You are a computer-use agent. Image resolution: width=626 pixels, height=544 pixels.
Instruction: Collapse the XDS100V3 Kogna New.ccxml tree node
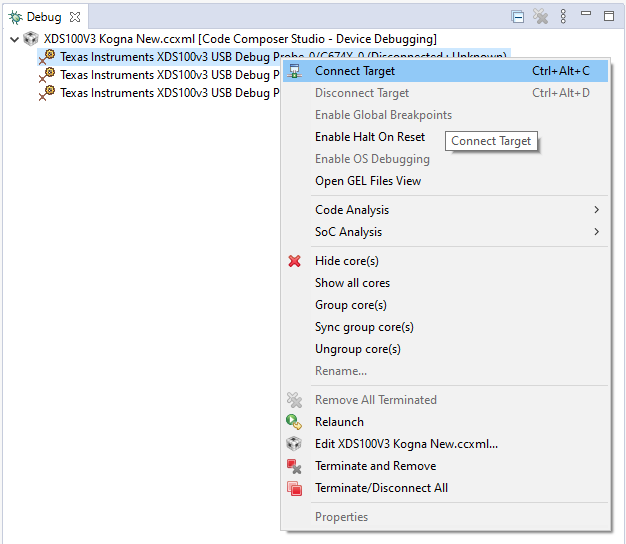click(13, 39)
